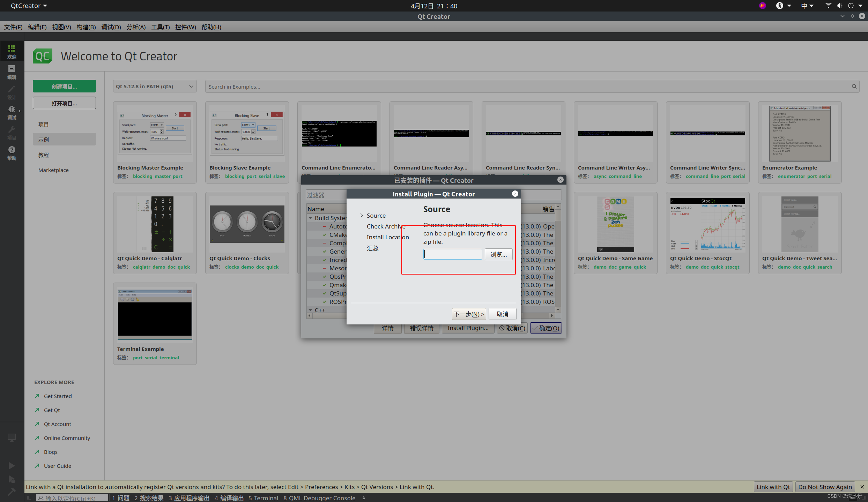Collapse the Build Systems tree group
The height and width of the screenshot is (502, 868).
coord(310,218)
